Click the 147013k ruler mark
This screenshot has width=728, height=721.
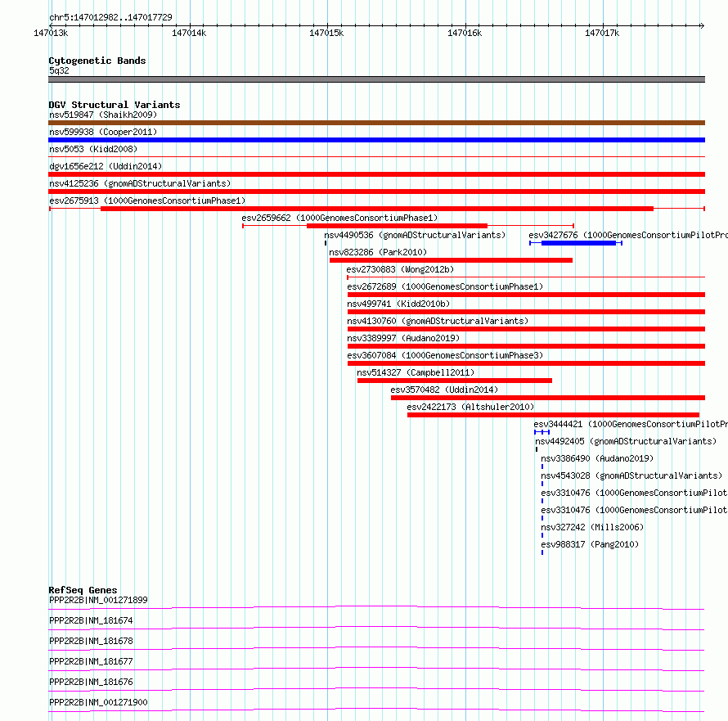[51, 33]
